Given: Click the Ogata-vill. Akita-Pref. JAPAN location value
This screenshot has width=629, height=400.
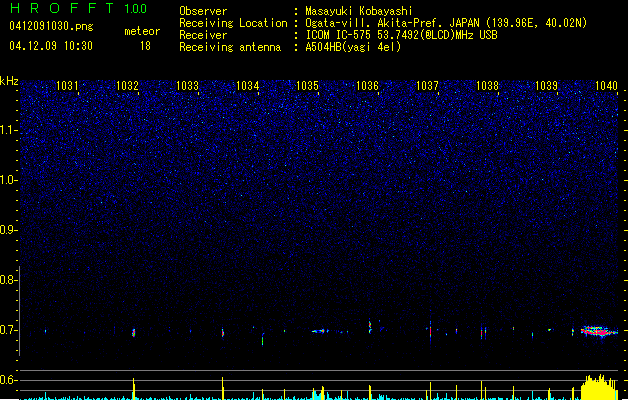Looking at the screenshot, I should click(x=446, y=23).
